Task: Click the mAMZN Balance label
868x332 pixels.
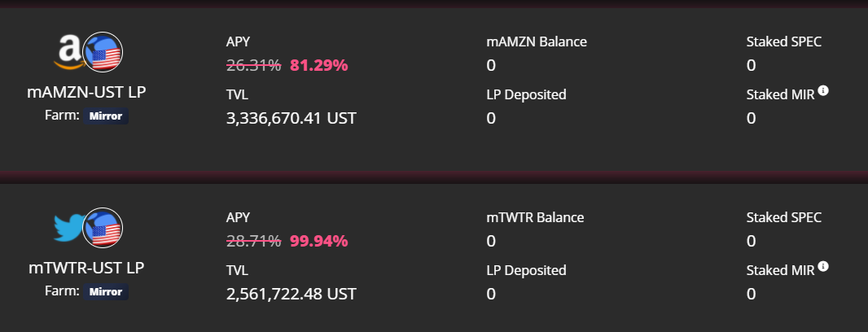Action: pyautogui.click(x=537, y=41)
